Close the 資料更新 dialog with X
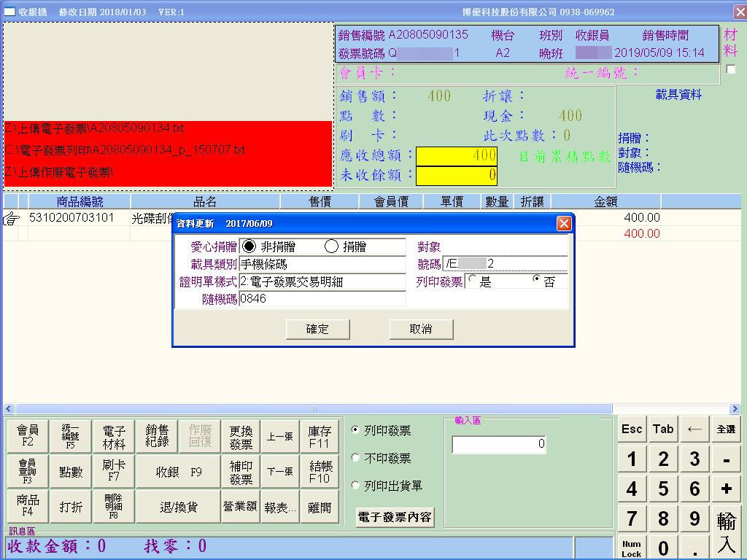The image size is (747, 560). 563,224
